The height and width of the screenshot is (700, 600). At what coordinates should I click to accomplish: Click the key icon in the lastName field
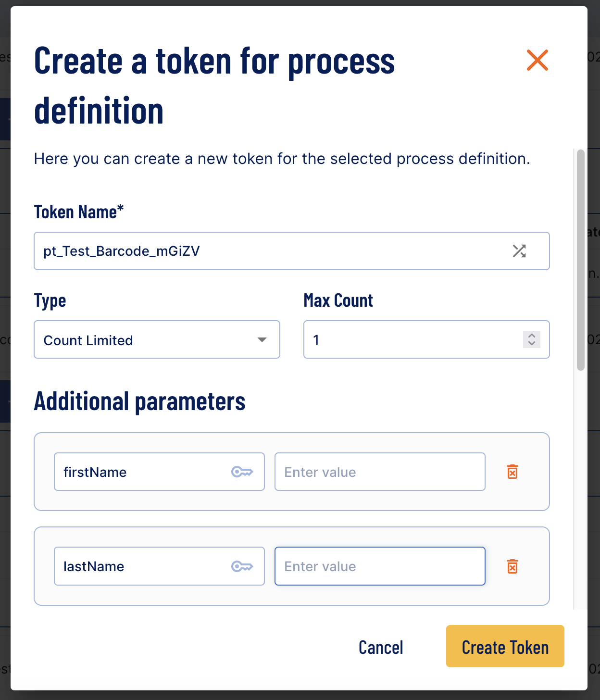[242, 566]
